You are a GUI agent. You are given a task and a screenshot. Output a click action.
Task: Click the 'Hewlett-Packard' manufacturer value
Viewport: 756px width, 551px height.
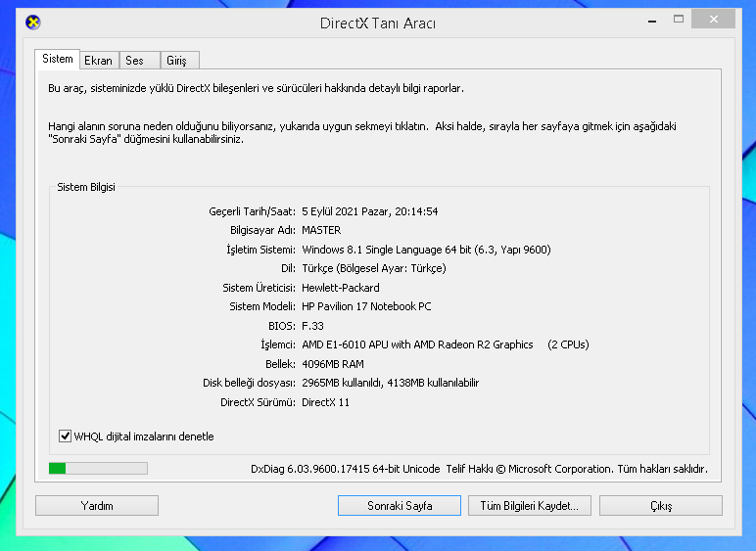click(x=341, y=288)
